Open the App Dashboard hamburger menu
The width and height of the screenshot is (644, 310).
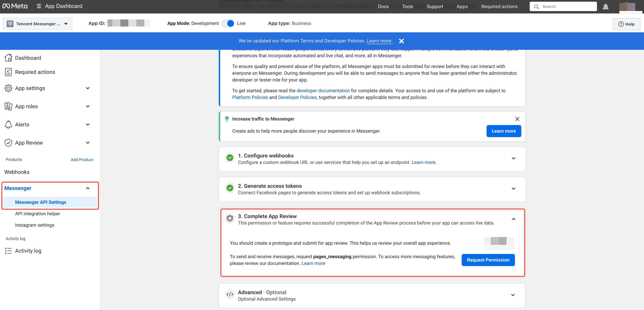click(x=39, y=6)
